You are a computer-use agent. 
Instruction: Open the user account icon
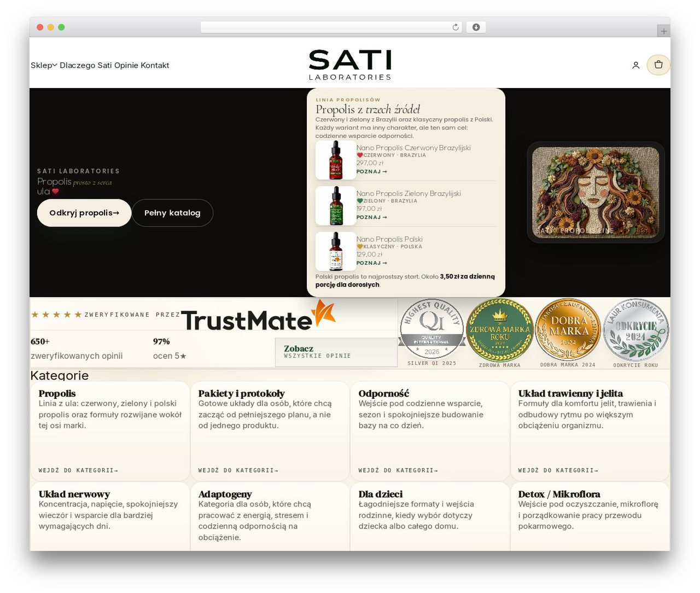[635, 65]
